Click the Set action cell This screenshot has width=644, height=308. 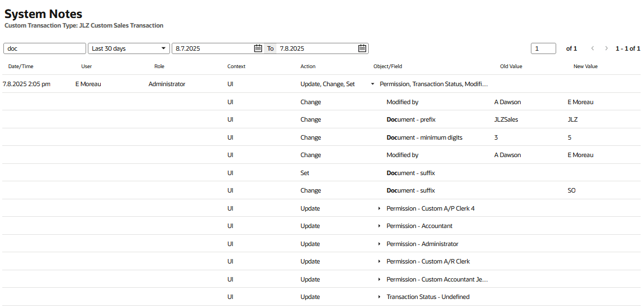pos(305,173)
